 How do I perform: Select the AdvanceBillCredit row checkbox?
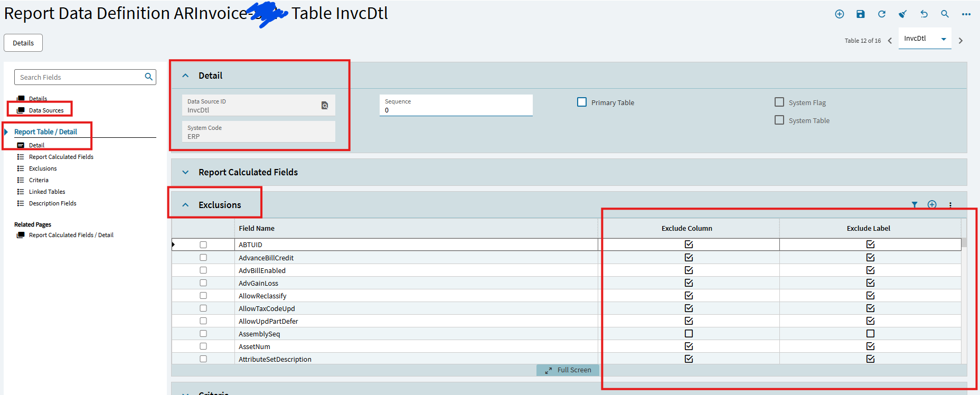pos(203,258)
